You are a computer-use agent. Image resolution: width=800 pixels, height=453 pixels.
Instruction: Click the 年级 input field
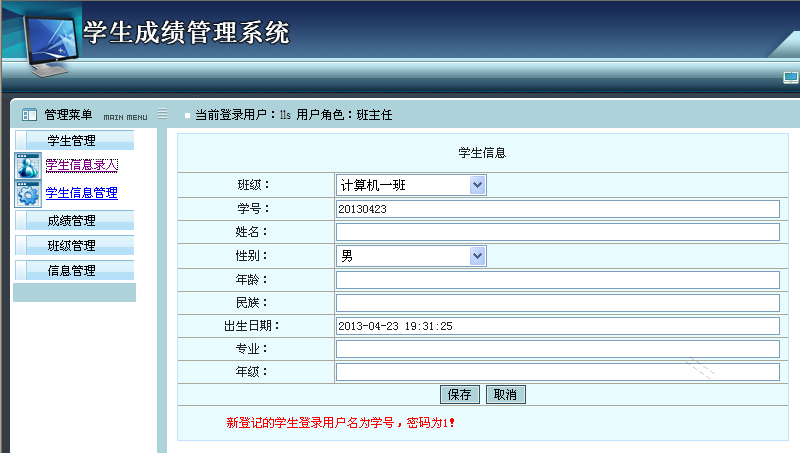point(558,372)
